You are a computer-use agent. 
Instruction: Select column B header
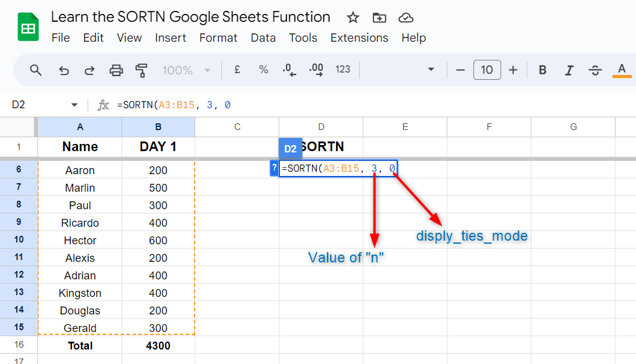pyautogui.click(x=158, y=127)
